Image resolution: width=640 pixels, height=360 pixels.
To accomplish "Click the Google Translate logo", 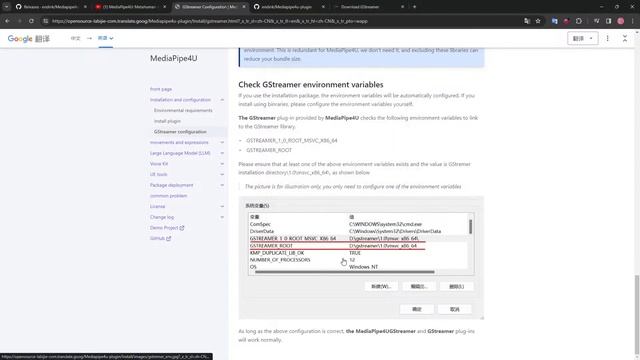I will pyautogui.click(x=29, y=39).
